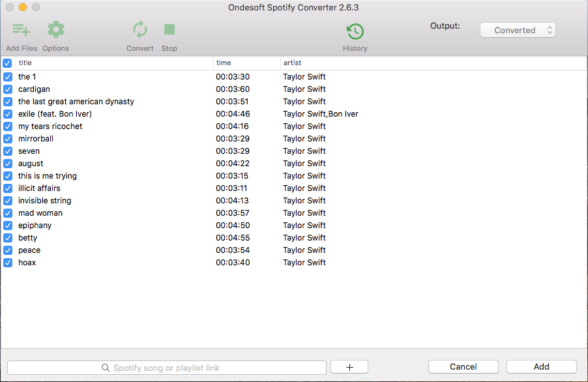Select the title illicit affairs
The image size is (588, 382).
click(39, 188)
